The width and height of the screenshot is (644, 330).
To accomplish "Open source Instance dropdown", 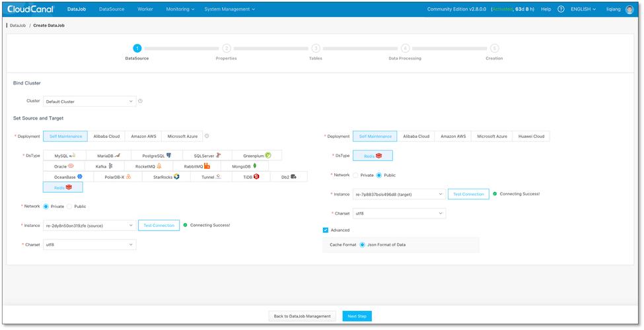I will [x=90, y=225].
